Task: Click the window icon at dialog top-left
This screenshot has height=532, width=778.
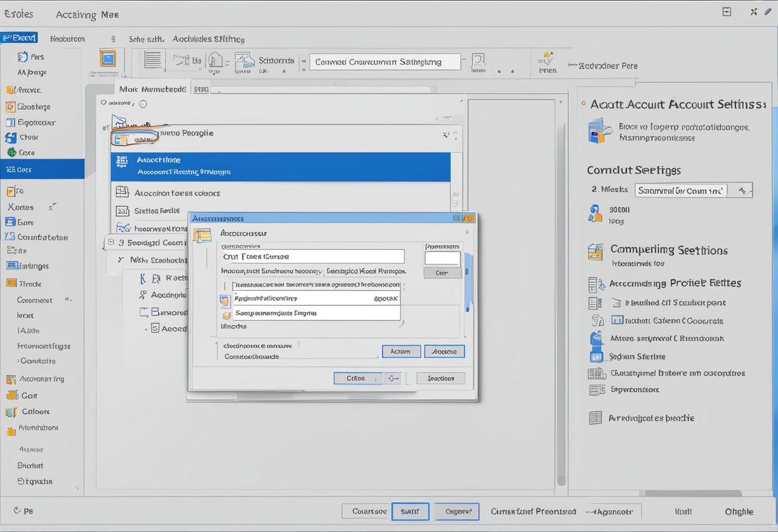Action: (202, 235)
